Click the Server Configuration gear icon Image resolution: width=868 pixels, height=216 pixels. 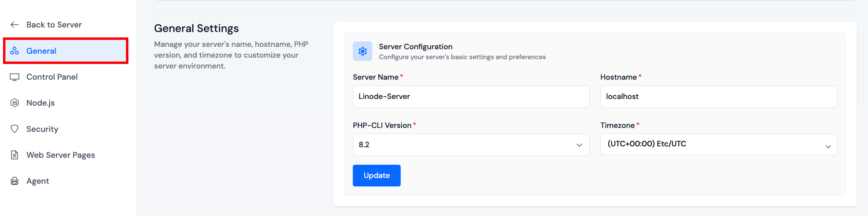pos(362,51)
